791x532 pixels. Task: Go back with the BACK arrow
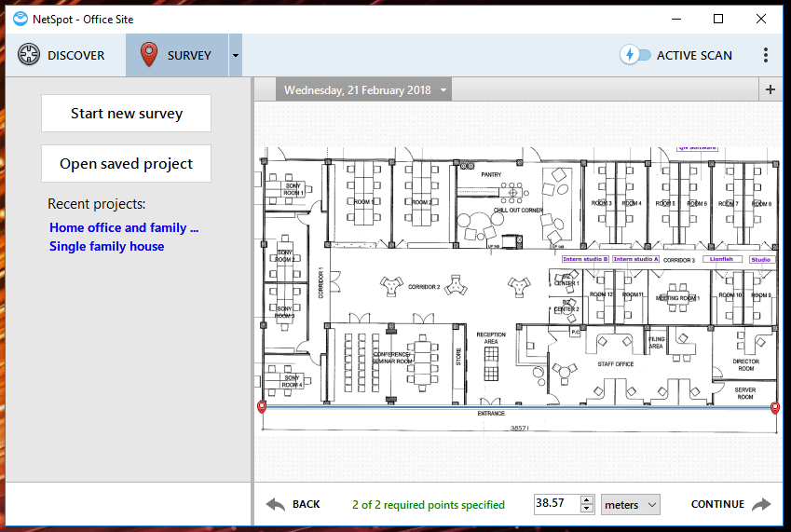coord(293,504)
